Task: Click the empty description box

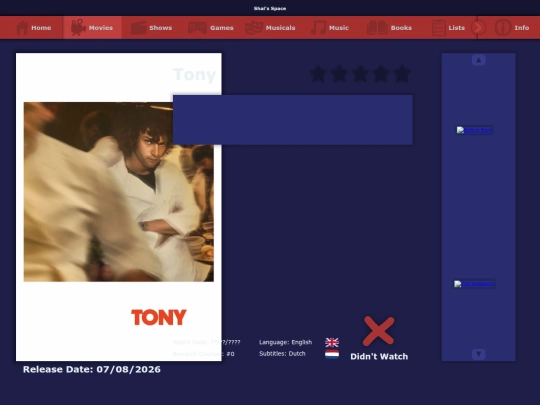Action: [293, 120]
